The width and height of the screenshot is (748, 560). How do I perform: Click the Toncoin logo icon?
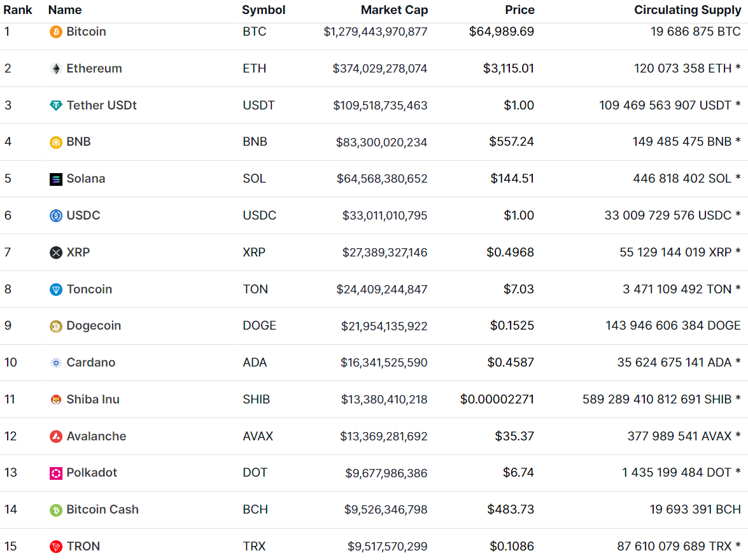click(56, 290)
